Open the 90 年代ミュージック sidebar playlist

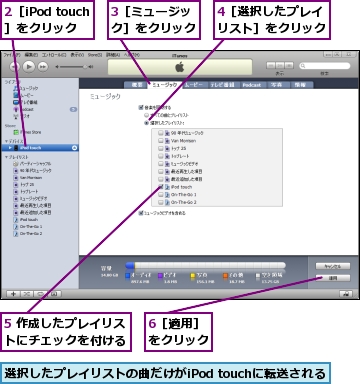click(32, 171)
